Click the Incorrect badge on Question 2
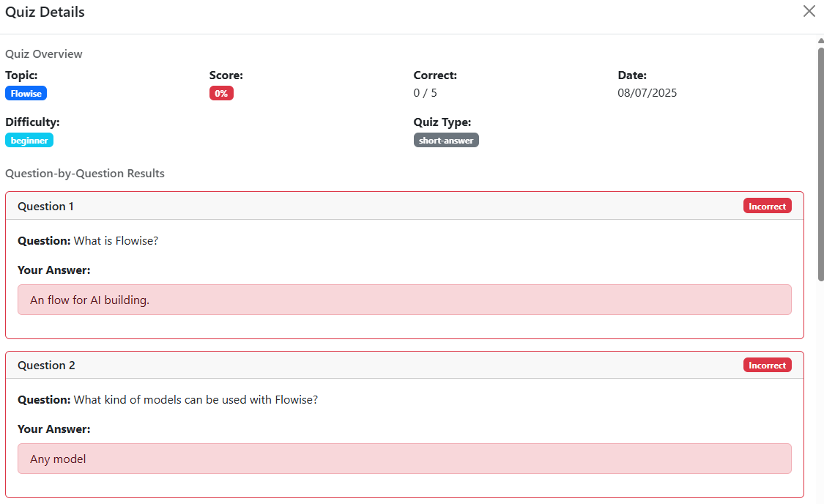The height and width of the screenshot is (504, 824). pos(767,366)
